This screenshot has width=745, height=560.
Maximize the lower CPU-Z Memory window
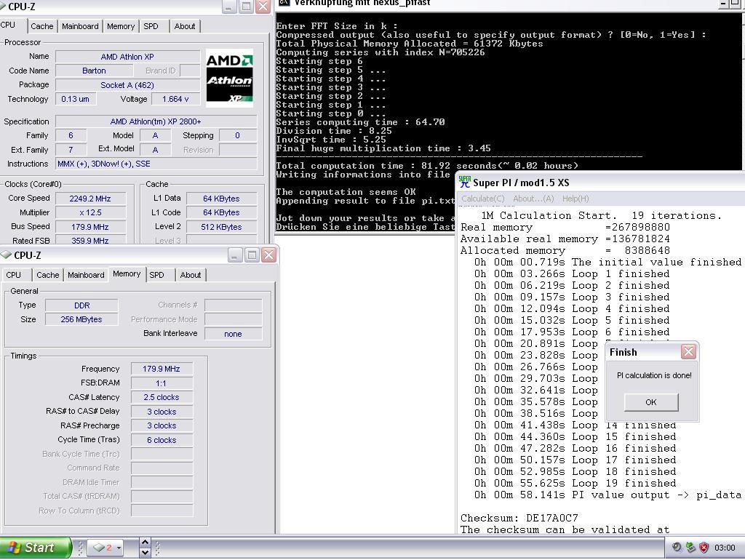(252, 255)
